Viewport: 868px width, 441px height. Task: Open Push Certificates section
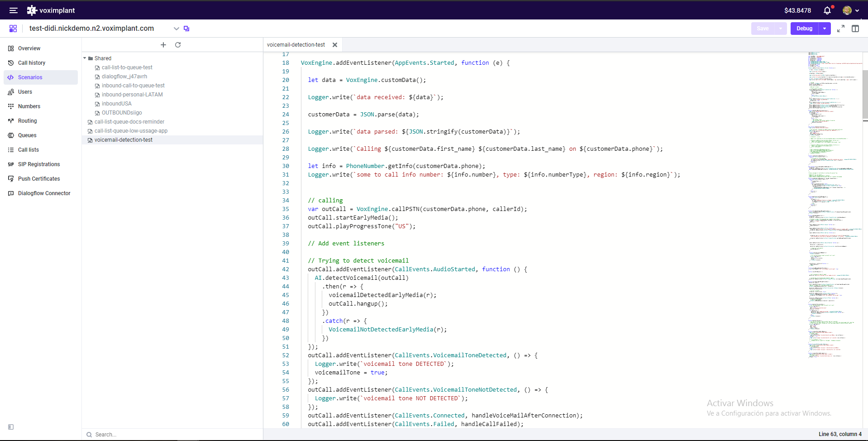(x=41, y=179)
